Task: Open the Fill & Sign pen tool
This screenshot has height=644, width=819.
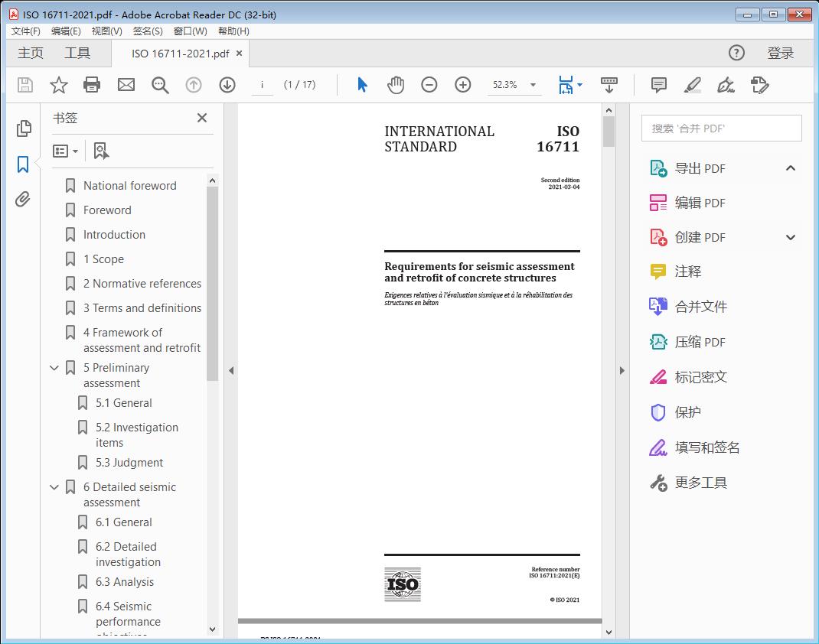Action: (x=726, y=85)
